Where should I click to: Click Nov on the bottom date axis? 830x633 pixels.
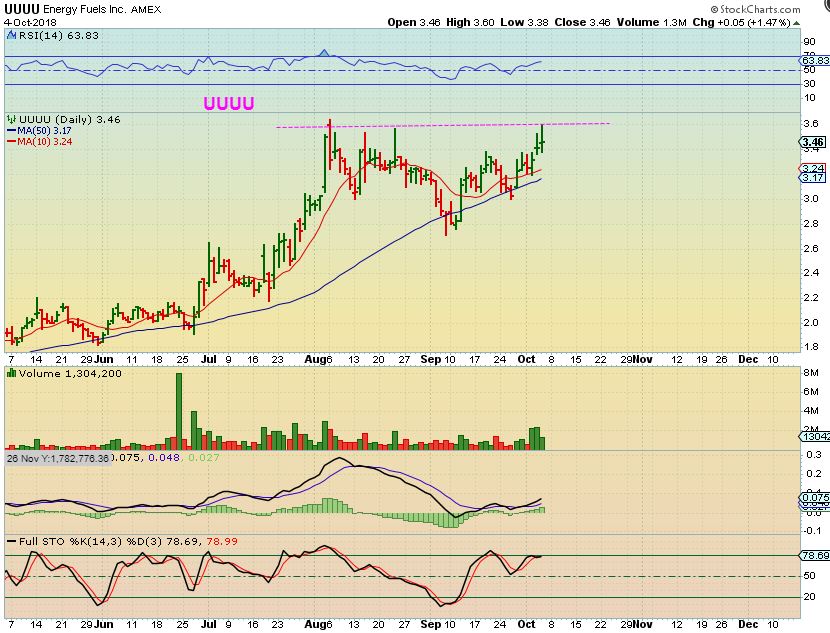(643, 624)
